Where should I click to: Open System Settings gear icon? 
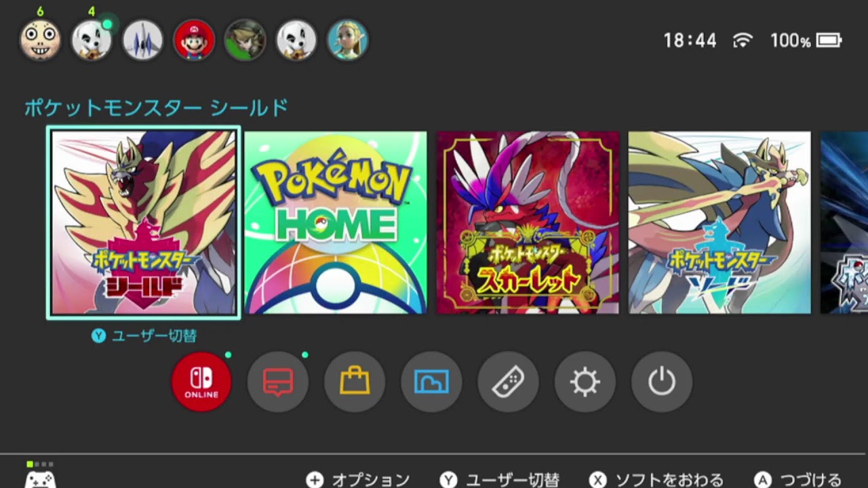[585, 382]
